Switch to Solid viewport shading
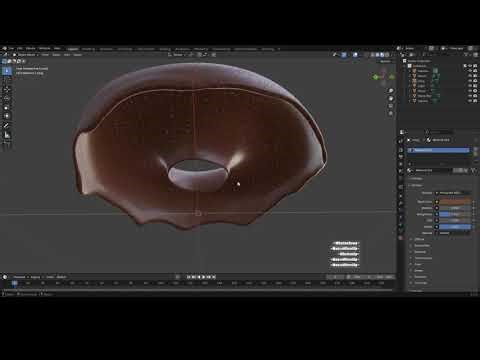The width and height of the screenshot is (480, 360). [x=378, y=55]
